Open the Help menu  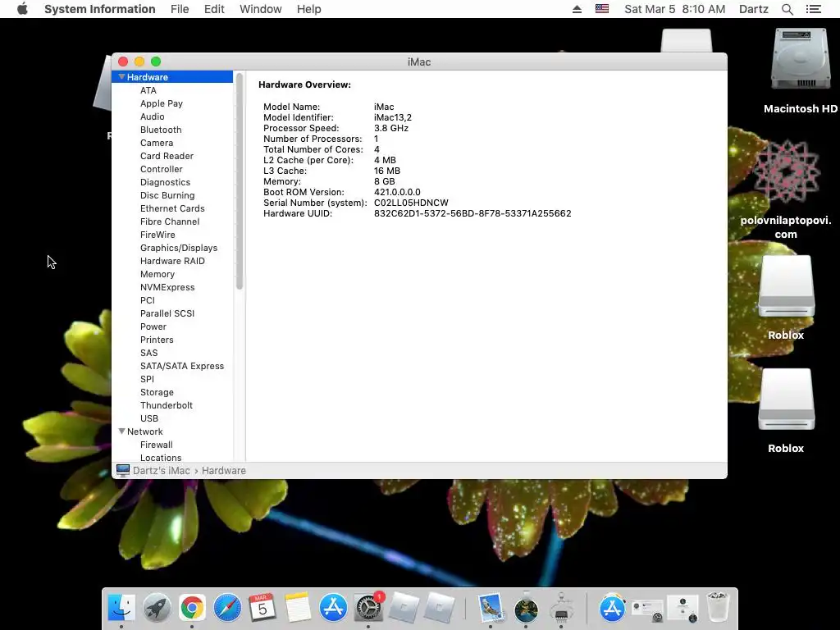click(x=309, y=9)
